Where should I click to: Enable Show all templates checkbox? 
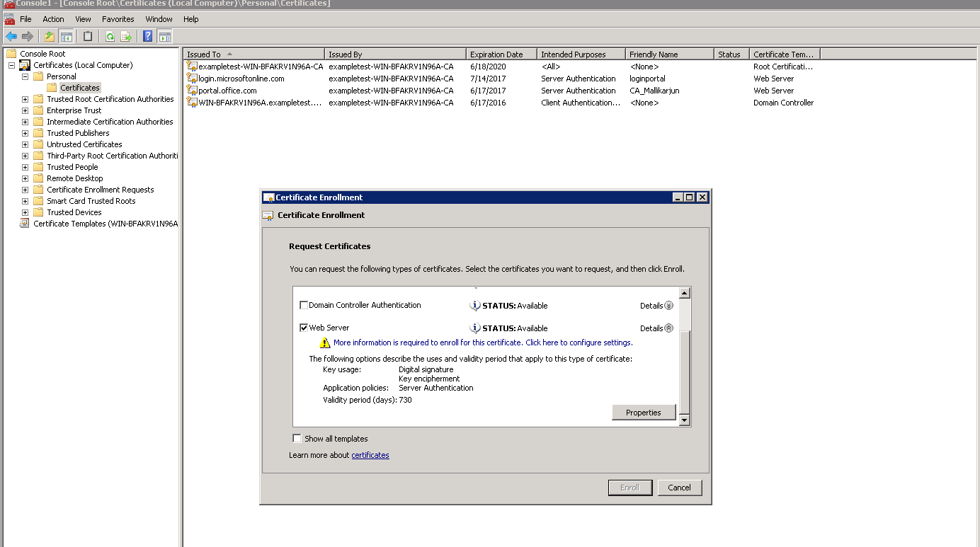(x=297, y=438)
